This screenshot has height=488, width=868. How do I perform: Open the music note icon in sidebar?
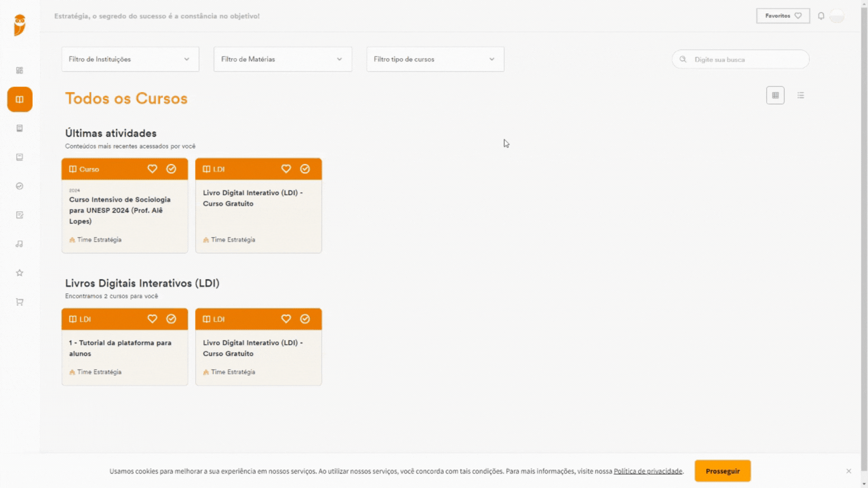[x=19, y=244]
